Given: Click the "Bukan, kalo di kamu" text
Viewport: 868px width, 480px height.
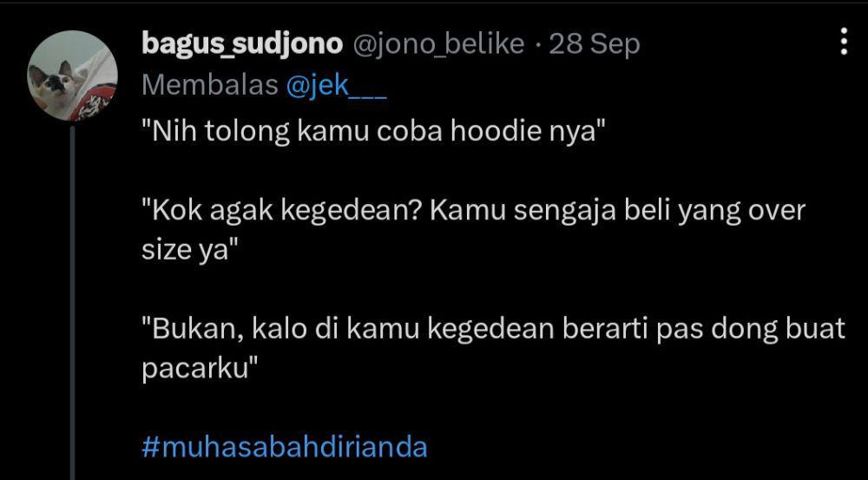Looking at the screenshot, I should pyautogui.click(x=283, y=330).
